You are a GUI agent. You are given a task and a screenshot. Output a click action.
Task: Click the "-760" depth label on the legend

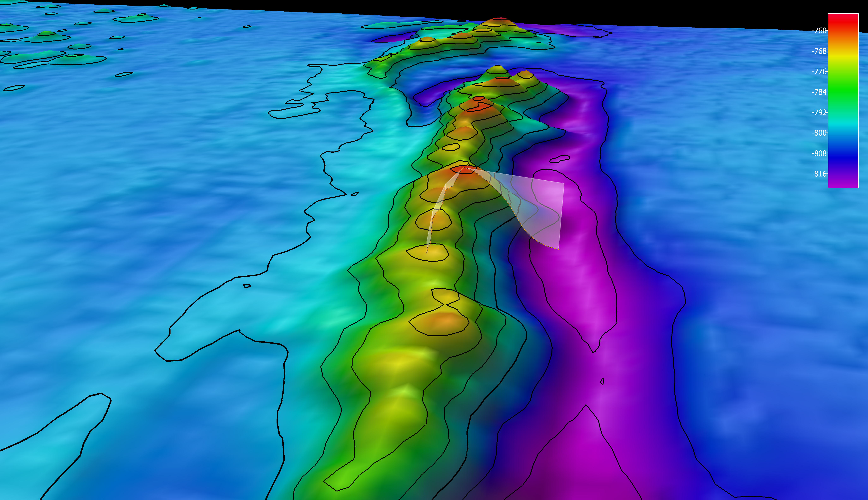tap(819, 31)
